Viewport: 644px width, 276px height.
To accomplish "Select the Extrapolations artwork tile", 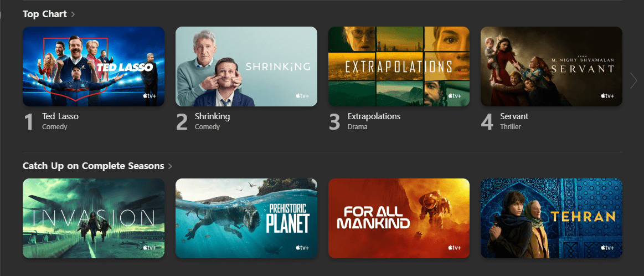I will coord(399,67).
